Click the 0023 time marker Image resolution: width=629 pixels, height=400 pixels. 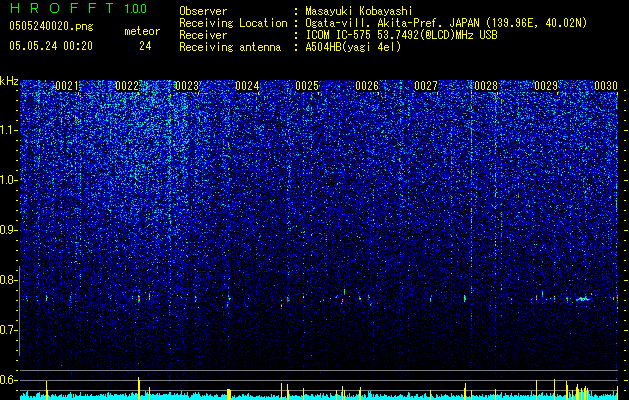click(x=187, y=86)
